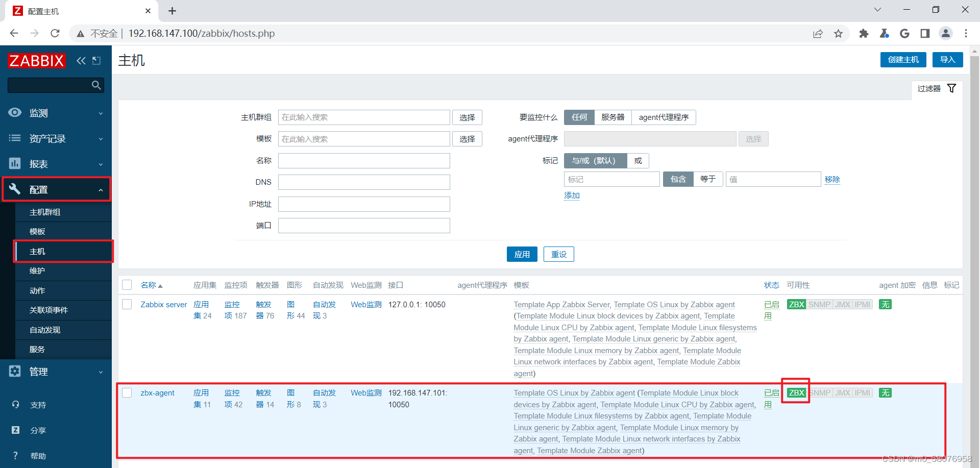Open 模板 in sidebar
The height and width of the screenshot is (468, 980).
63,231
